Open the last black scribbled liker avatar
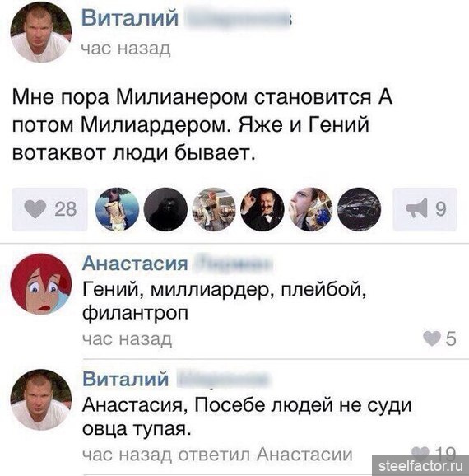 pyautogui.click(x=360, y=209)
